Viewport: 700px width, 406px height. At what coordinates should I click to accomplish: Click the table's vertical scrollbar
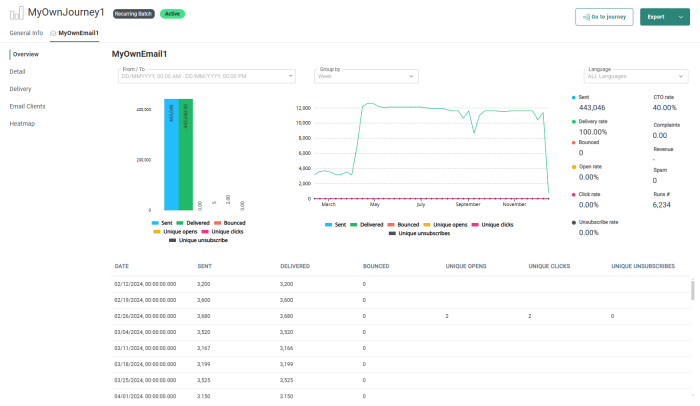[x=692, y=290]
